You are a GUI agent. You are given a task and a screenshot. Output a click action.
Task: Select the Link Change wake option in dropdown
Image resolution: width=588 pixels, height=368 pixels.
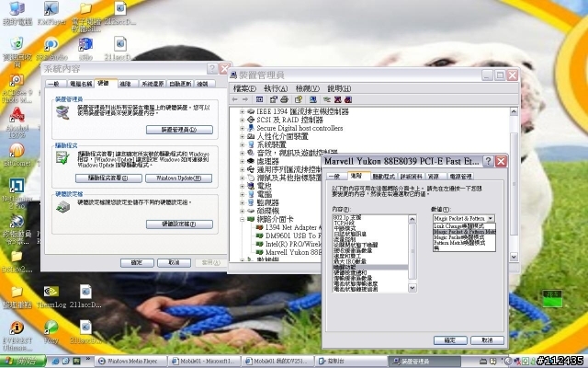click(464, 226)
